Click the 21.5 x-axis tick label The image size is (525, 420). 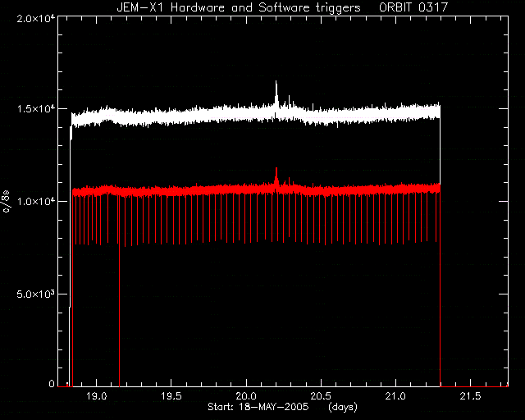pyautogui.click(x=471, y=396)
